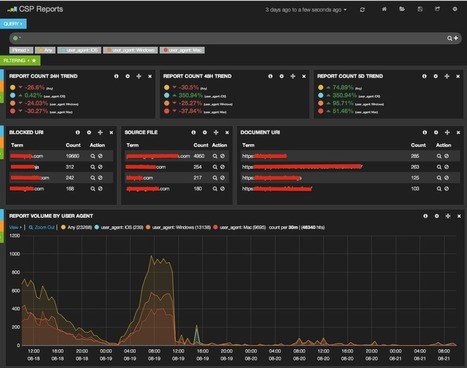Exclude the Blocked URI row with count 242
This screenshot has height=368, width=467.
(x=100, y=178)
